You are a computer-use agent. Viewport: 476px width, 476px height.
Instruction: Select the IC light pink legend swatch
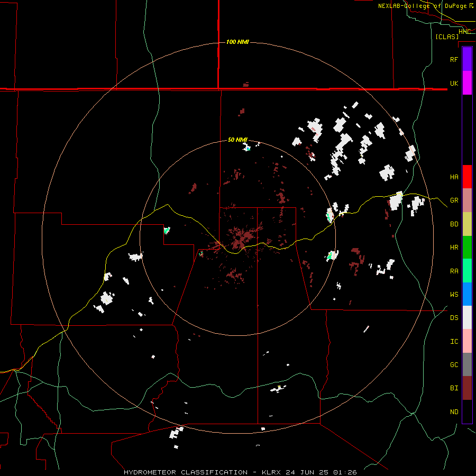tap(467, 341)
